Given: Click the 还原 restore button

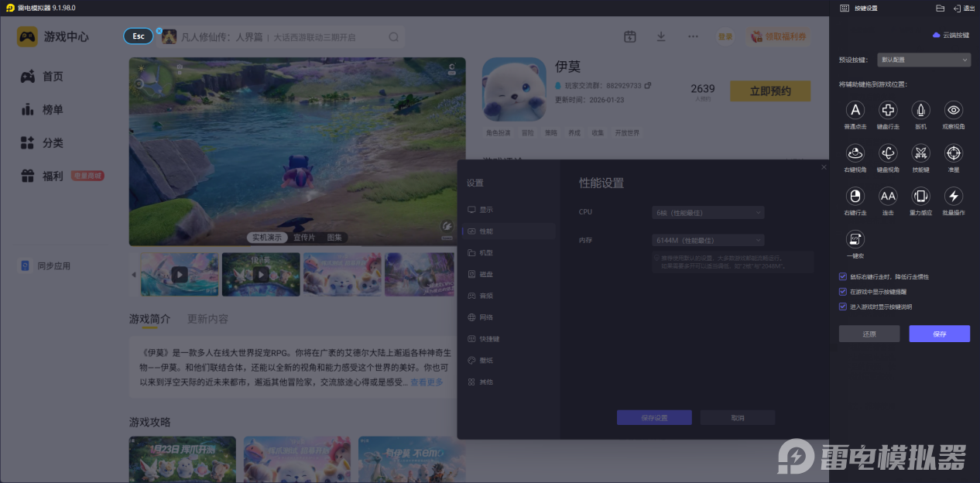Looking at the screenshot, I should (869, 334).
